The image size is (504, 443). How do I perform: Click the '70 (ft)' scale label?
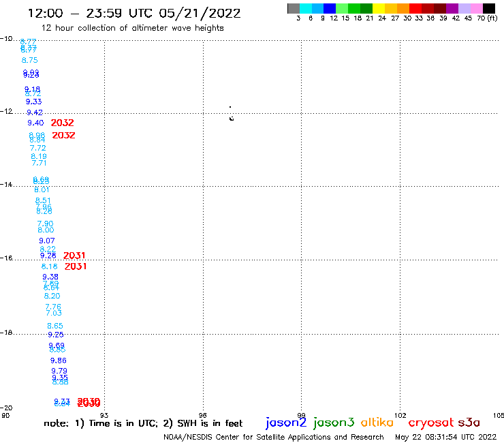(487, 18)
